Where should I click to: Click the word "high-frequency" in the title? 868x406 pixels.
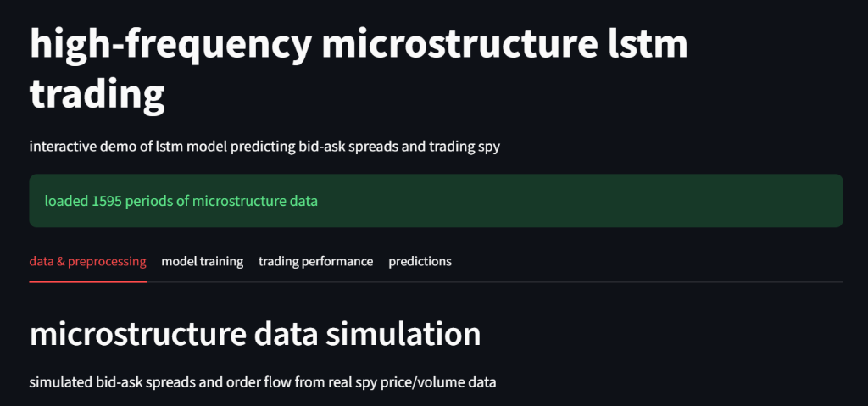pyautogui.click(x=170, y=45)
